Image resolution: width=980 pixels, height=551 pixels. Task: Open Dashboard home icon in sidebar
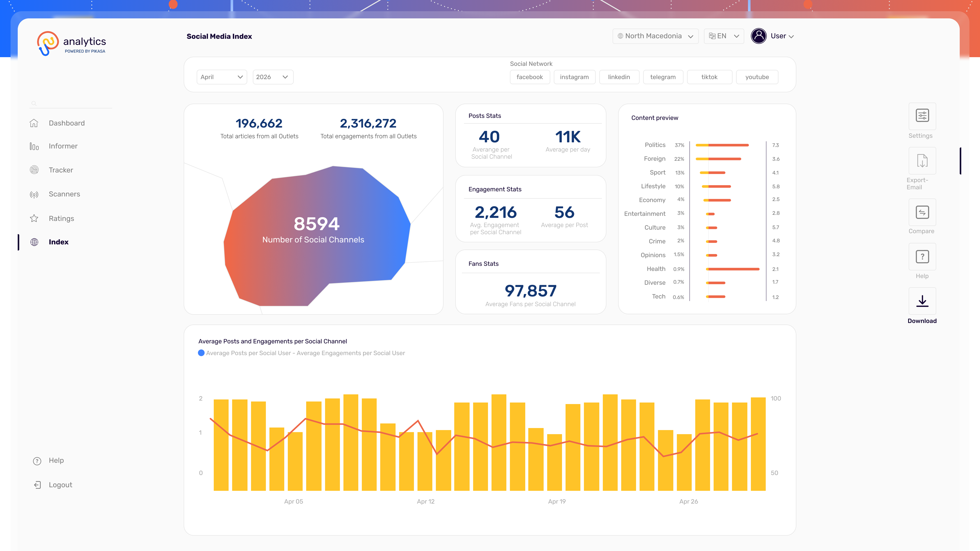click(34, 123)
